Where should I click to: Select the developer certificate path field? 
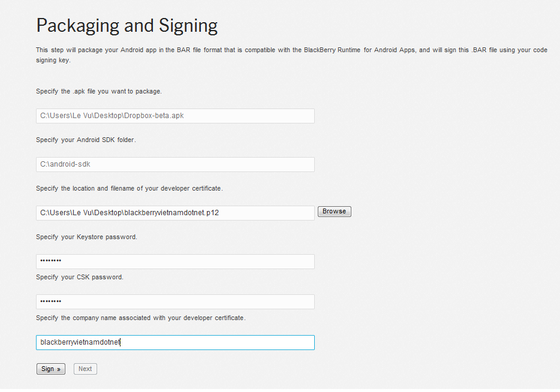click(175, 213)
